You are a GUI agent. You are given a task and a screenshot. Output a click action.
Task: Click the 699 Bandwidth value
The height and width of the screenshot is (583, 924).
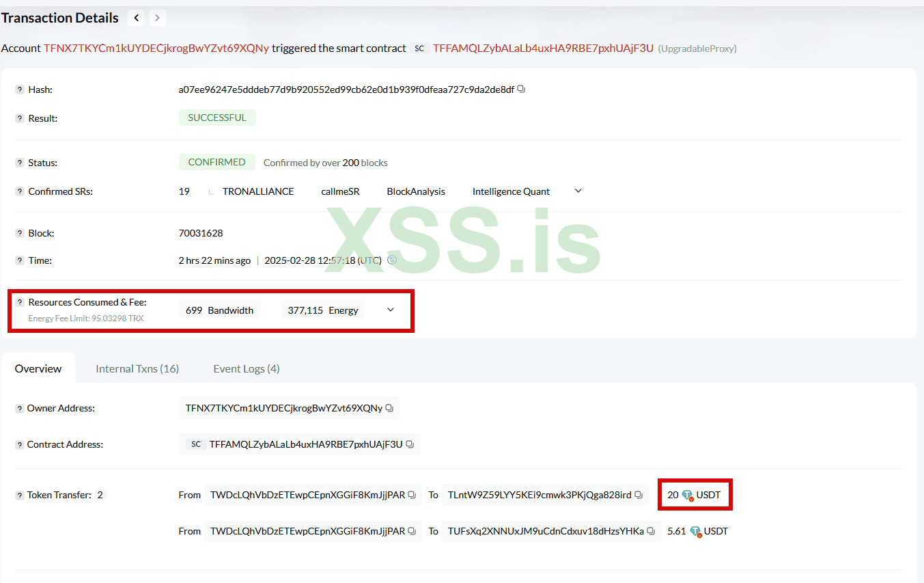pyautogui.click(x=219, y=310)
